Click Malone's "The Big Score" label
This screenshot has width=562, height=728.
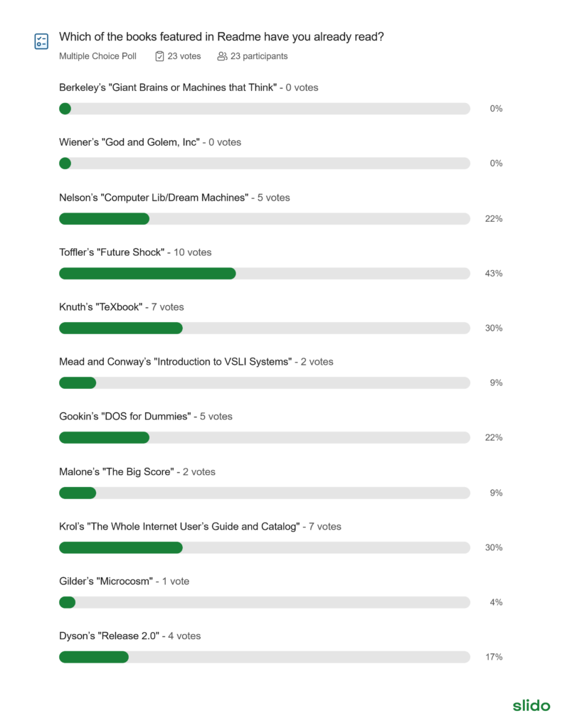[116, 471]
